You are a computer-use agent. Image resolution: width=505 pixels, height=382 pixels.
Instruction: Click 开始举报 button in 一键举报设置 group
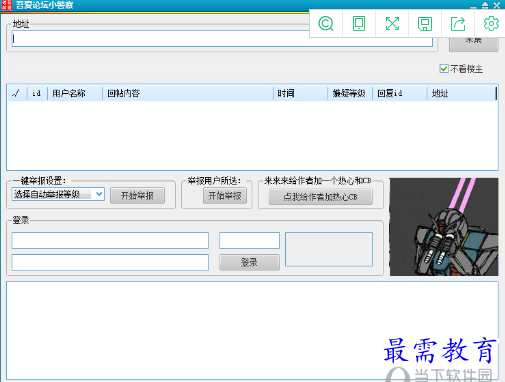coord(137,196)
